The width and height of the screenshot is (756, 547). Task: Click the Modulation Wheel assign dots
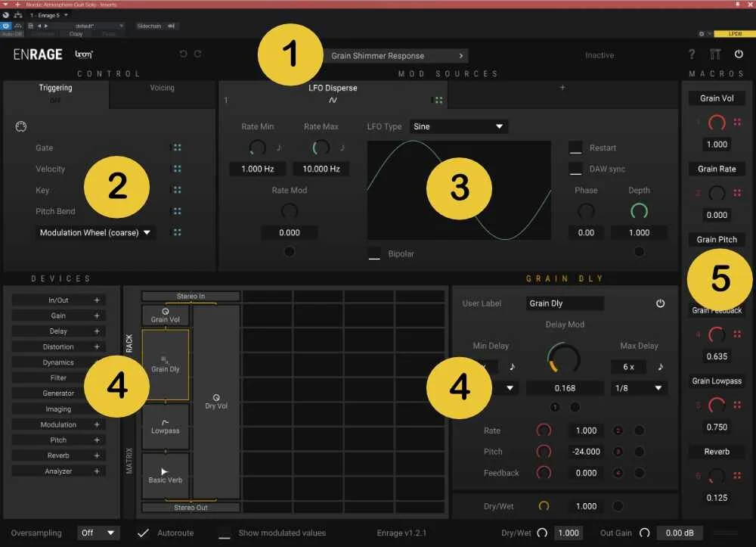coord(178,232)
